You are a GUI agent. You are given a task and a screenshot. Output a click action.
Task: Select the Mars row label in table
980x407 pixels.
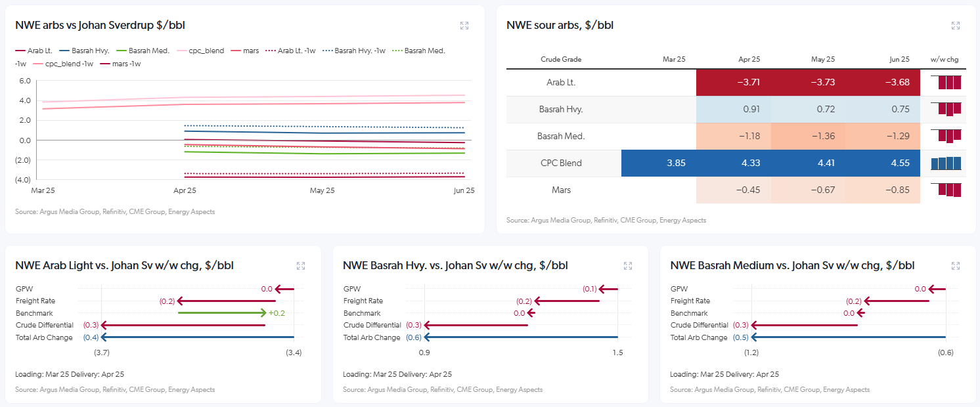pyautogui.click(x=561, y=190)
